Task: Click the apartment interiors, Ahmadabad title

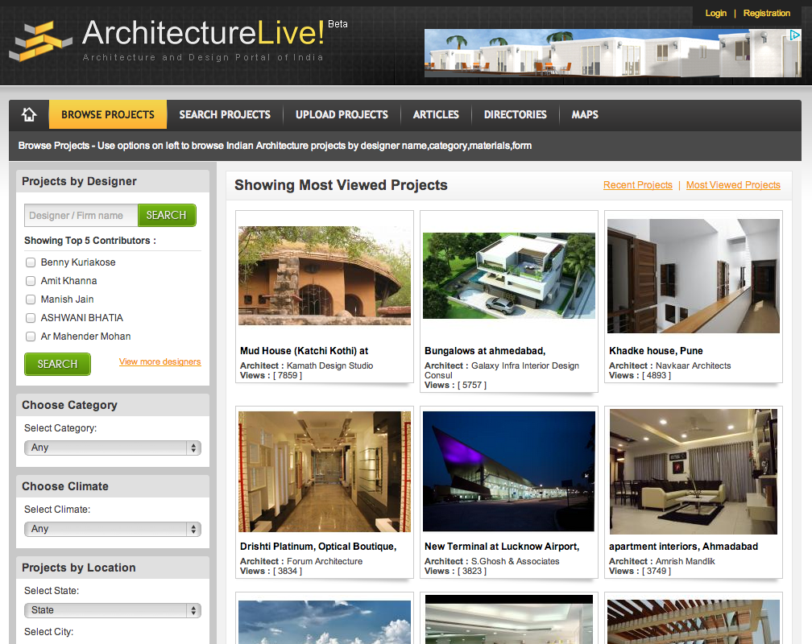Action: [683, 547]
